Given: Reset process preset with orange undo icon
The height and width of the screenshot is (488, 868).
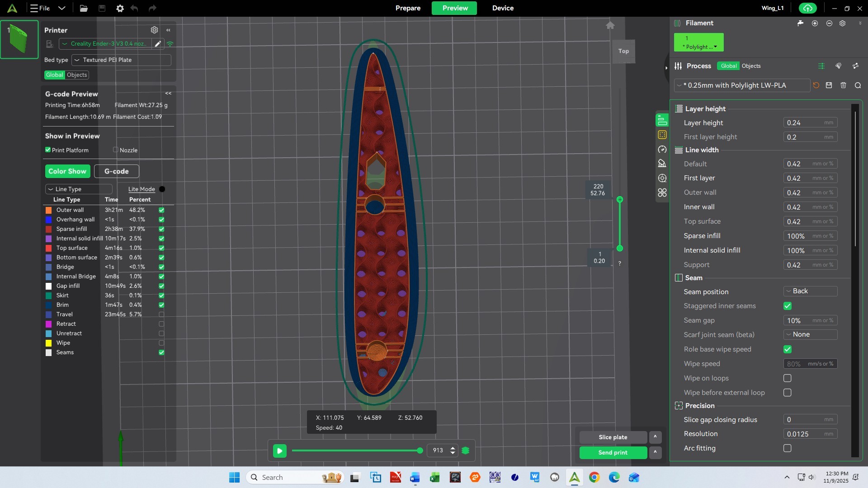Looking at the screenshot, I should tap(816, 85).
